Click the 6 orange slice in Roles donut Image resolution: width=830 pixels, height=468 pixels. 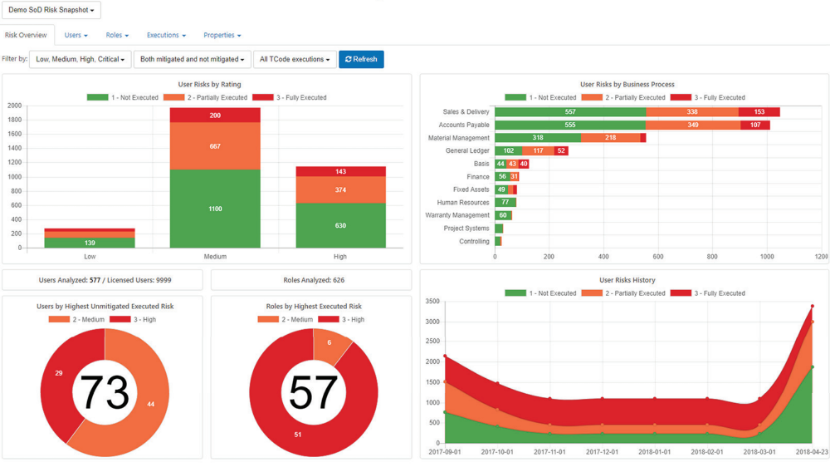(x=329, y=343)
